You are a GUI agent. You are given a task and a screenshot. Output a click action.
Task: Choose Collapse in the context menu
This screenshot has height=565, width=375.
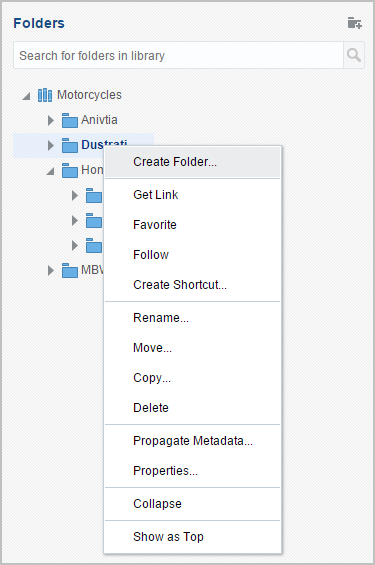click(x=192, y=503)
